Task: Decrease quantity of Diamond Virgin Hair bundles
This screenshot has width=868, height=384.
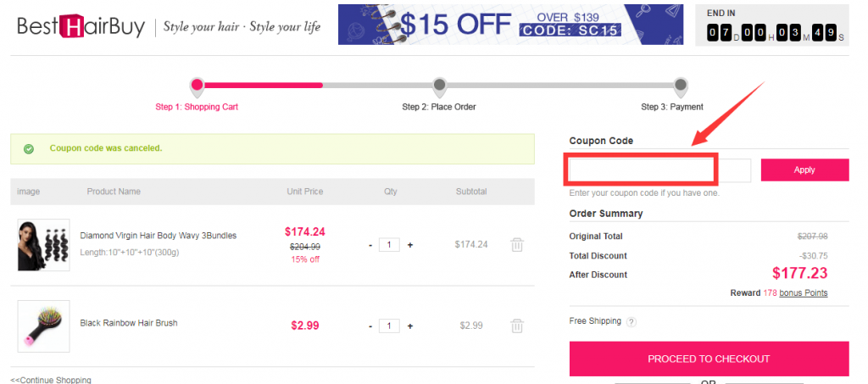Action: (x=370, y=245)
